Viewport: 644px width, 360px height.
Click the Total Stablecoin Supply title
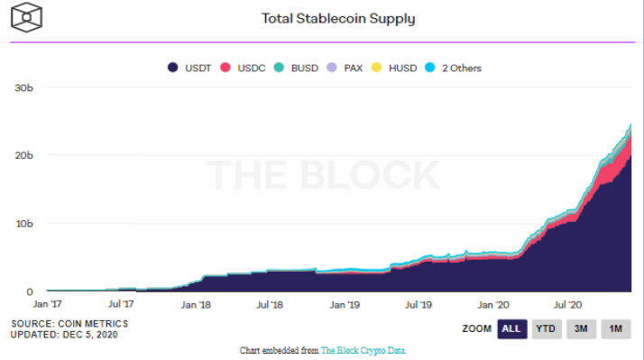click(x=338, y=18)
